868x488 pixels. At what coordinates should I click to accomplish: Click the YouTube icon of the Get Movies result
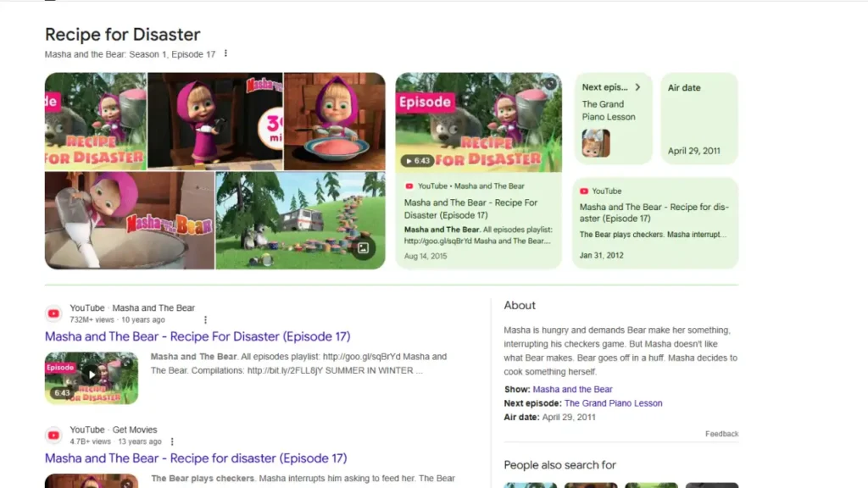point(53,435)
